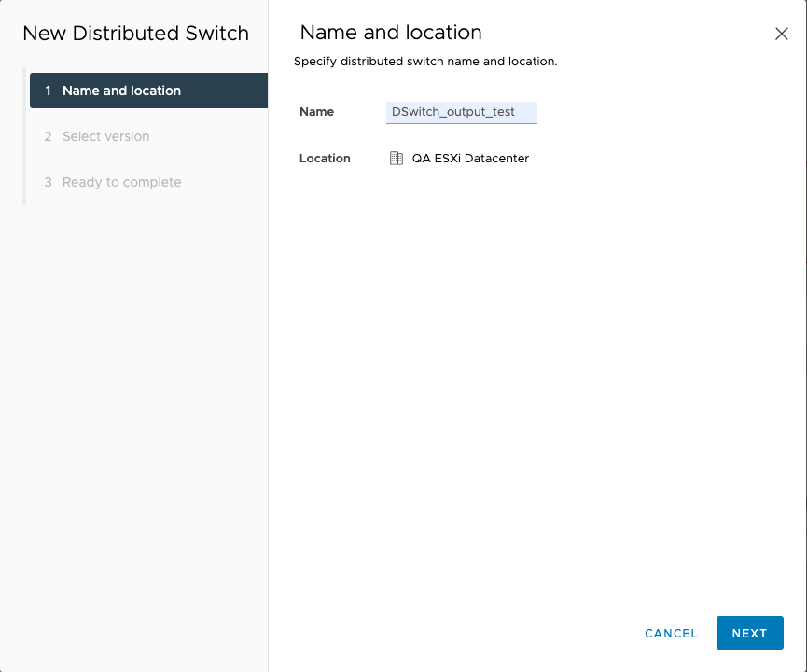Click the Name and location page heading
This screenshot has width=807, height=672.
point(390,32)
